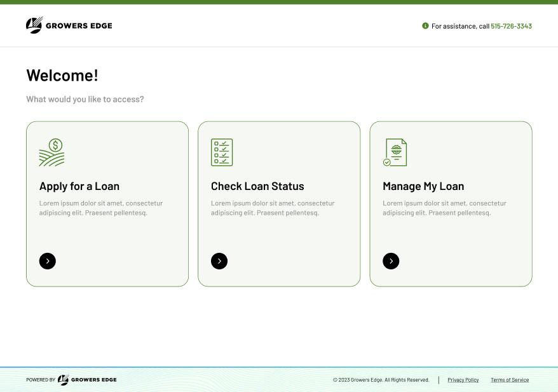The image size is (558, 392).
Task: Select the Manage My Loan heading
Action: tap(423, 186)
